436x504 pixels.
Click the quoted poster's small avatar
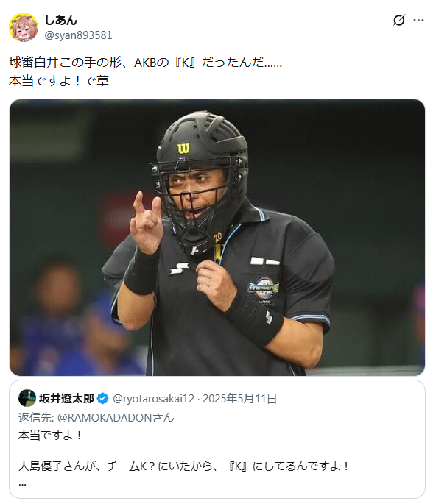pos(27,398)
